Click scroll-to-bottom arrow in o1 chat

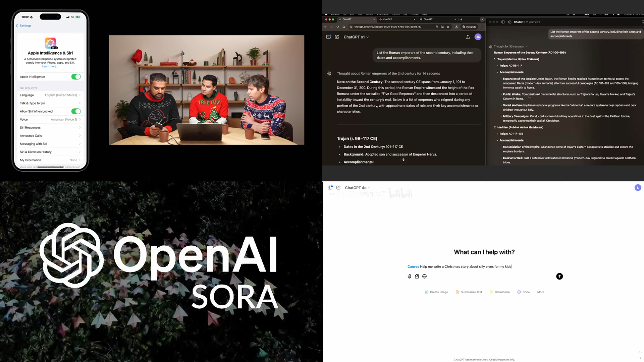click(x=404, y=160)
